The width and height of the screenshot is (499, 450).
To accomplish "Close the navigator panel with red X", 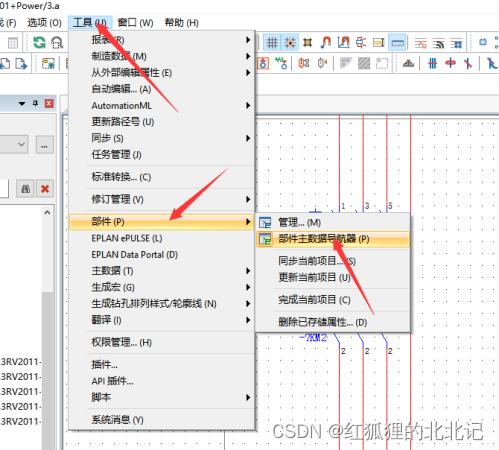I will pos(49,103).
